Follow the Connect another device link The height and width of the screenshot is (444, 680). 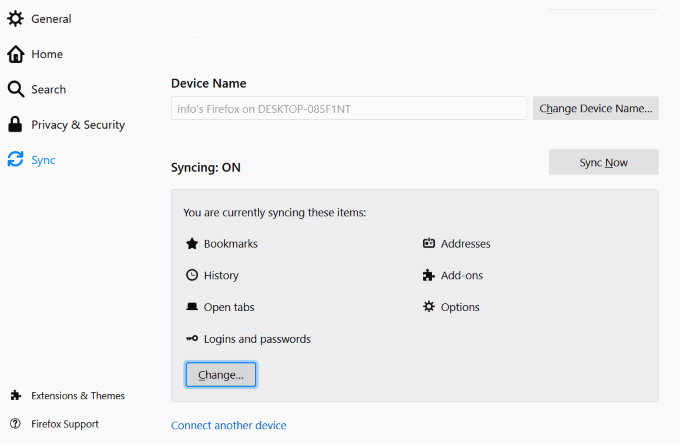coord(229,426)
